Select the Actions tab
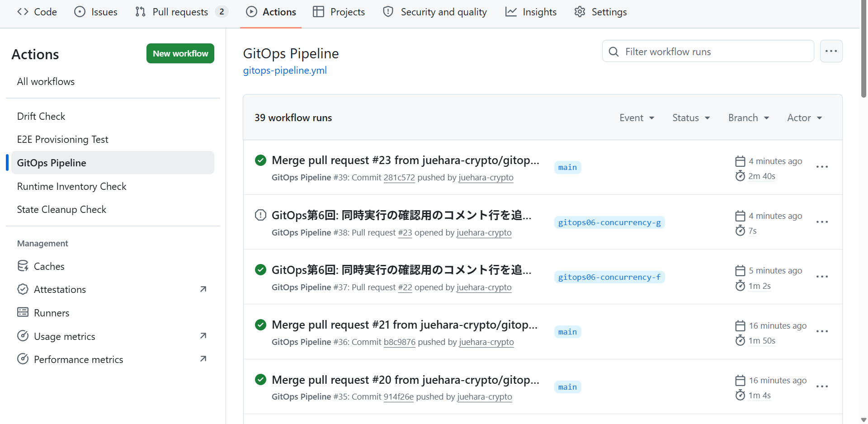The image size is (868, 424). 271,12
